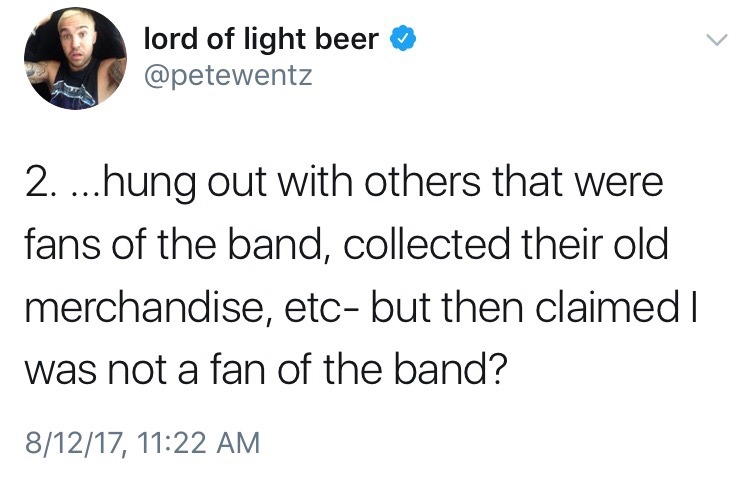Click the blue verified badge icon

coord(401,40)
